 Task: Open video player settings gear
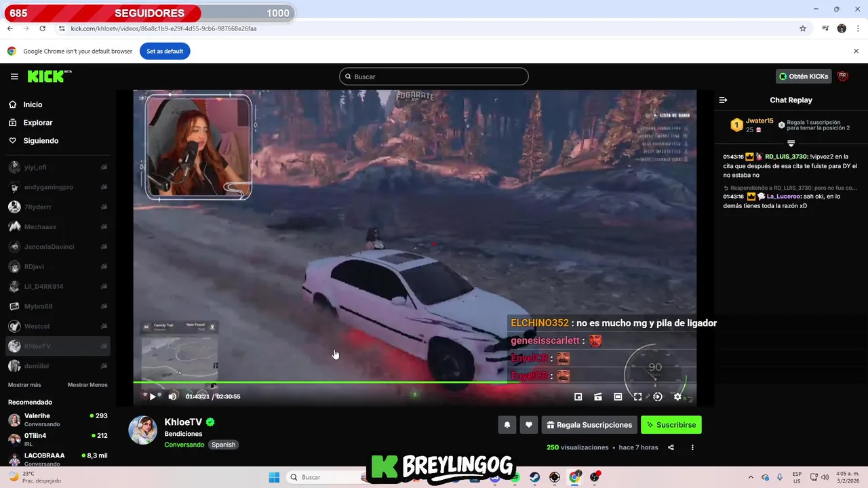tap(677, 396)
